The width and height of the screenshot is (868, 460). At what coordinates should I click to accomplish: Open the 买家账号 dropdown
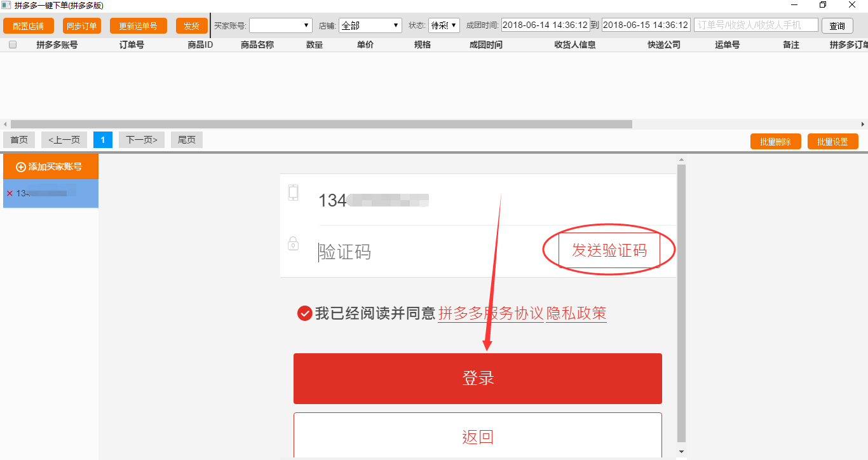[x=280, y=25]
